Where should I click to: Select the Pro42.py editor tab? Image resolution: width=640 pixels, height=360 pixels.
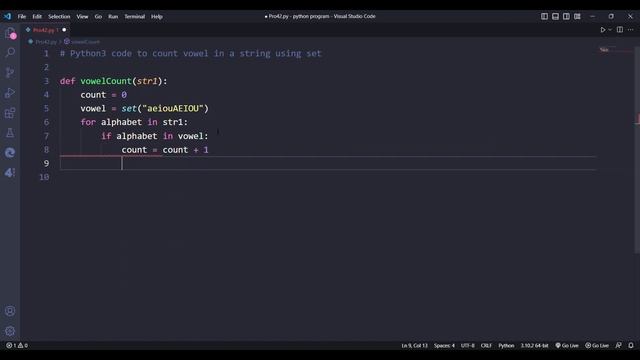pos(45,30)
